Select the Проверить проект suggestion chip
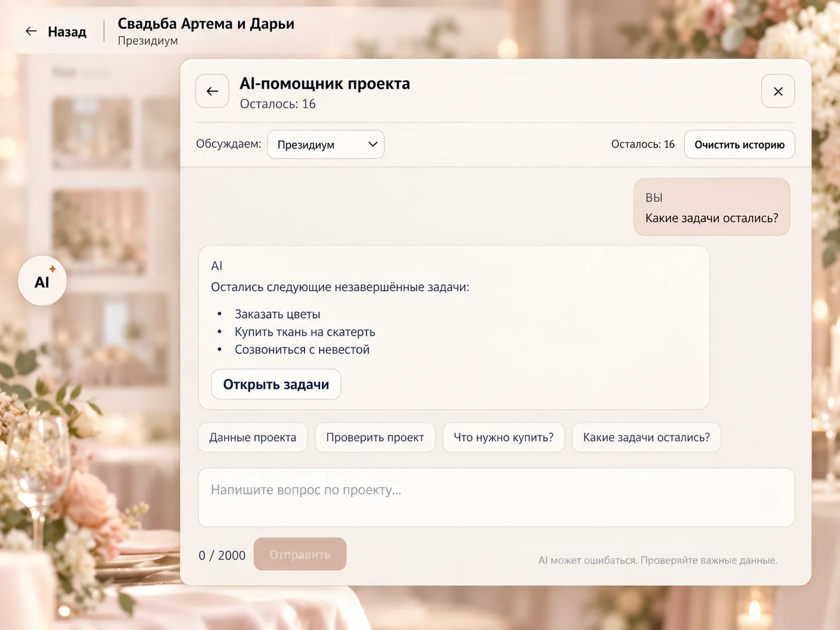The height and width of the screenshot is (630, 840). [x=375, y=437]
